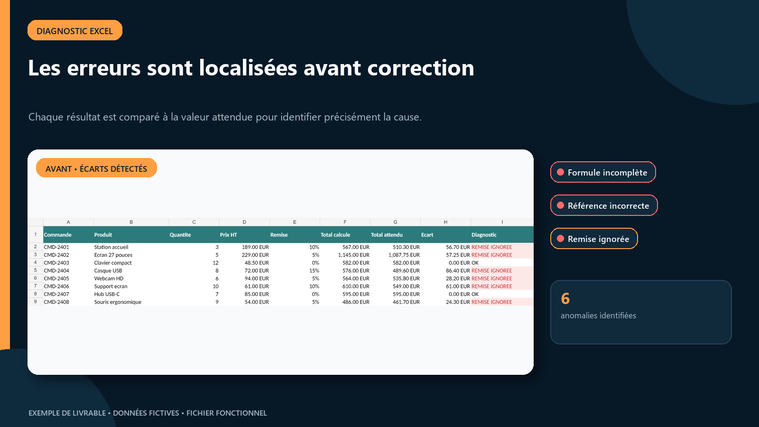Click the Remise header cell
This screenshot has width=759, height=427.
coord(295,235)
